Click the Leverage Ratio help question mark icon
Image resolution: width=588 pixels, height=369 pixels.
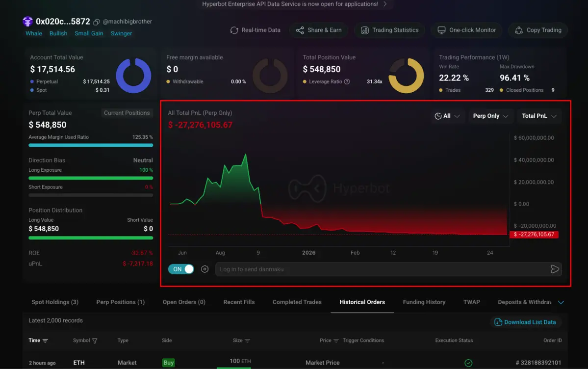coord(347,81)
